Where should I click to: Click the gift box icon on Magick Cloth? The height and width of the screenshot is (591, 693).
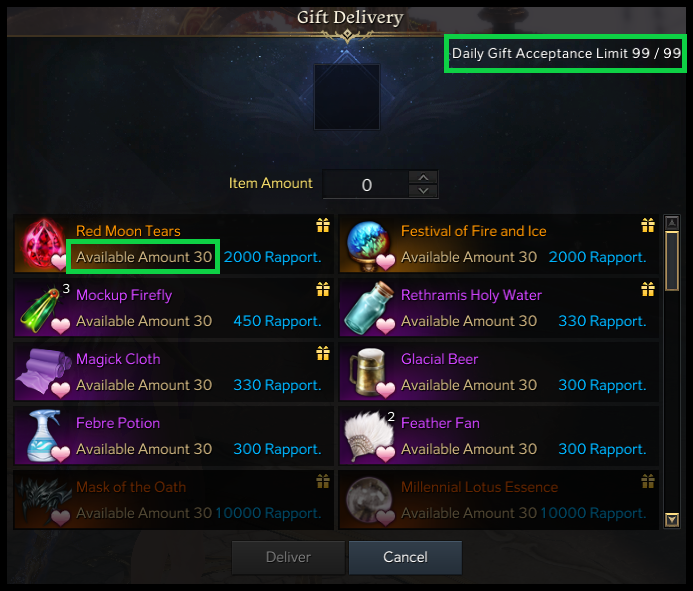pyautogui.click(x=323, y=353)
